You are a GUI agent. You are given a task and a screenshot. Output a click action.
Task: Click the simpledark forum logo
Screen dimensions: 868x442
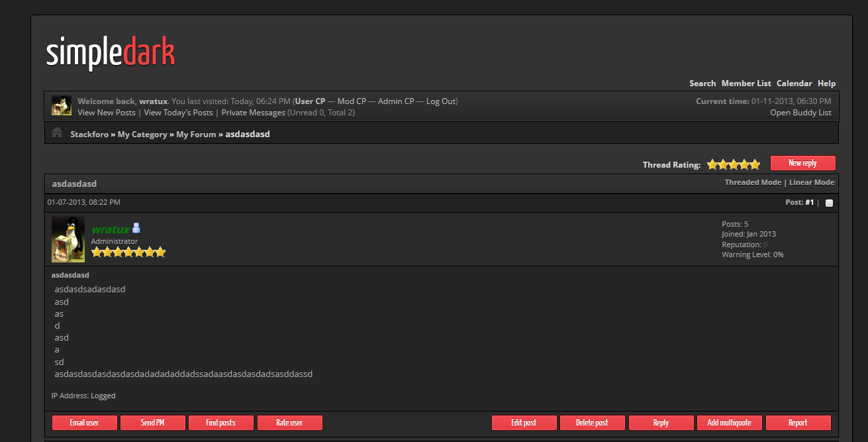click(111, 54)
